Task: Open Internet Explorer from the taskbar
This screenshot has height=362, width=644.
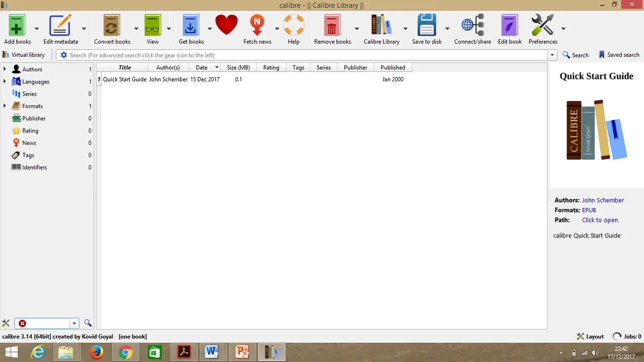Action: click(38, 352)
